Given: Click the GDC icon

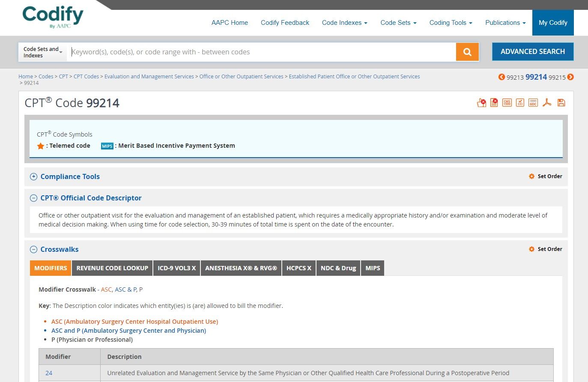Looking at the screenshot, I should (x=533, y=103).
